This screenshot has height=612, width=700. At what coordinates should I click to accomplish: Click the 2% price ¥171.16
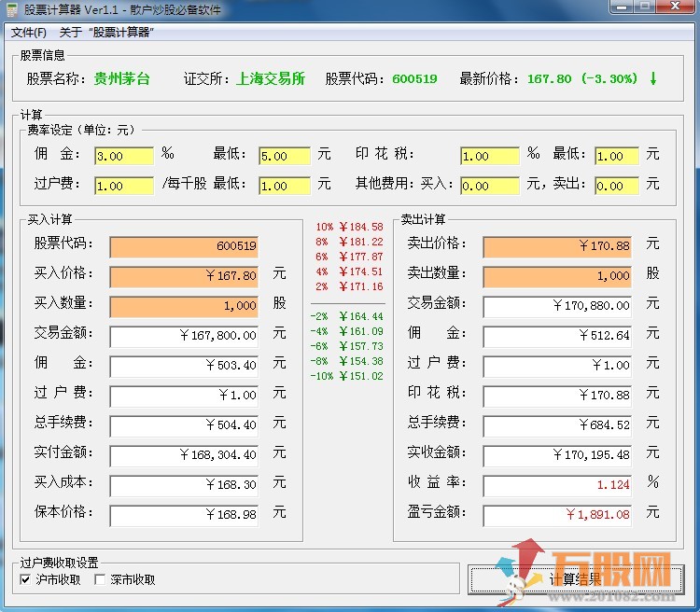(360, 286)
